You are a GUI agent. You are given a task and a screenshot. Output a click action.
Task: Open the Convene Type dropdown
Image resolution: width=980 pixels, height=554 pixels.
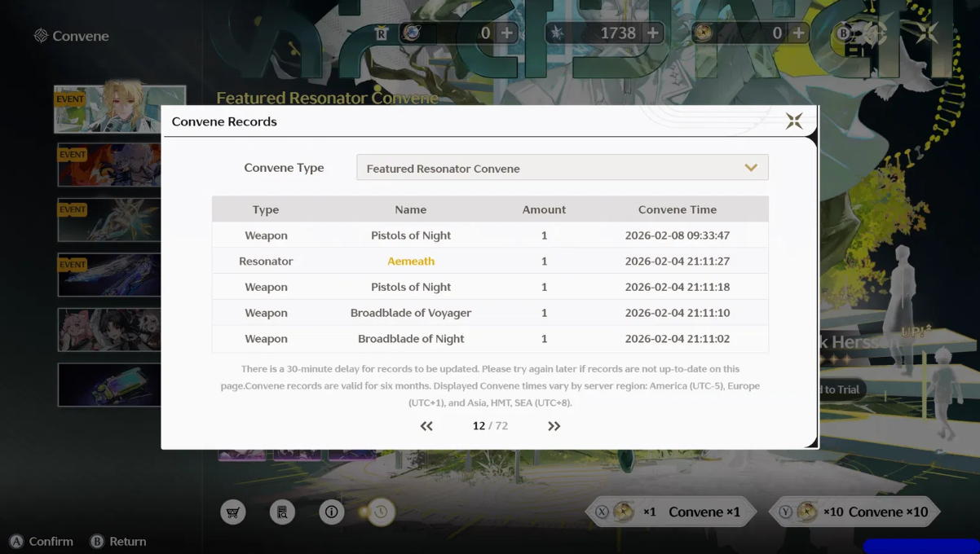[562, 168]
